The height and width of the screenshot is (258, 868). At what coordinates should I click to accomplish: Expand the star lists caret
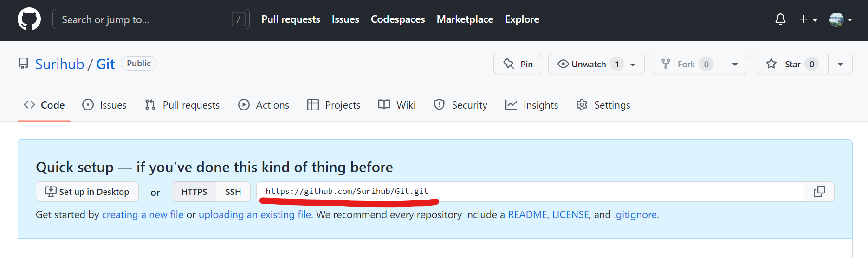coord(840,64)
